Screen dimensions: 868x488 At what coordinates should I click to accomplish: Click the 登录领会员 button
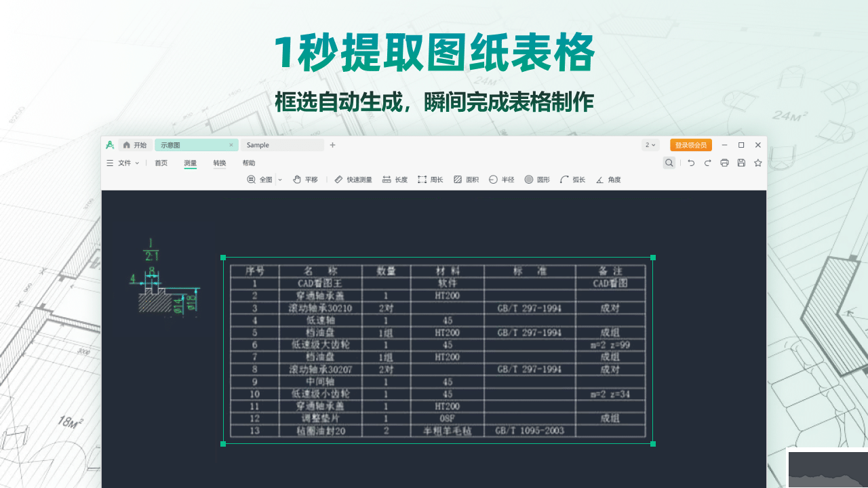click(691, 145)
